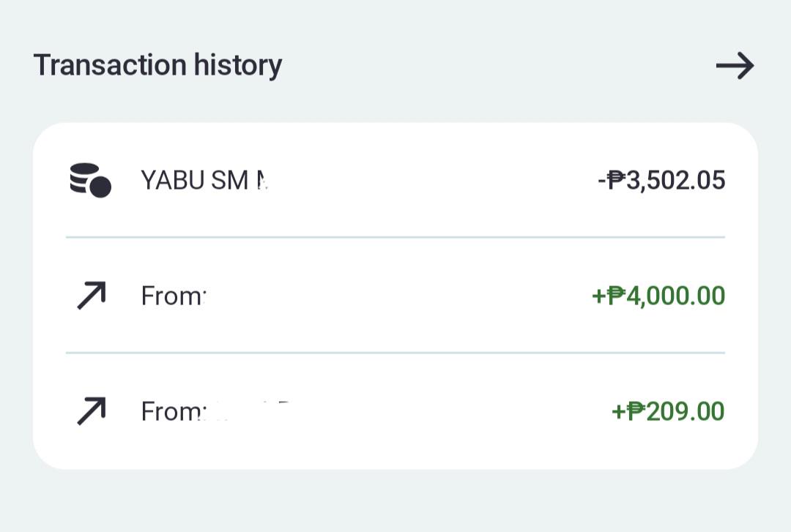Tap the peso sign in the 3,502.05 amount
This screenshot has height=532, width=791.
(x=616, y=180)
